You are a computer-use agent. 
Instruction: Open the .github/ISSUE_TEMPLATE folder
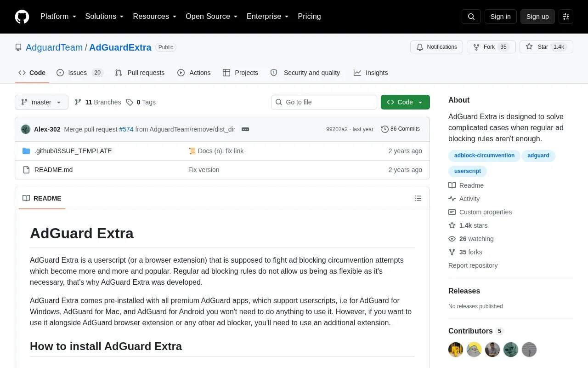click(73, 151)
